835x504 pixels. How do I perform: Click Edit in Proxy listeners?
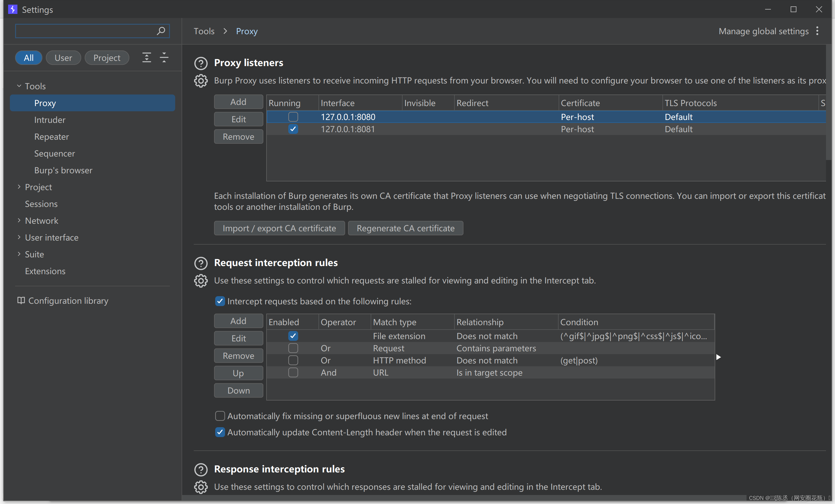(x=239, y=119)
